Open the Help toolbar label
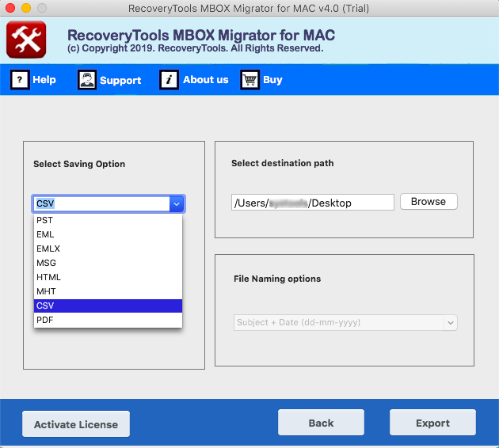This screenshot has width=499, height=448. click(44, 79)
